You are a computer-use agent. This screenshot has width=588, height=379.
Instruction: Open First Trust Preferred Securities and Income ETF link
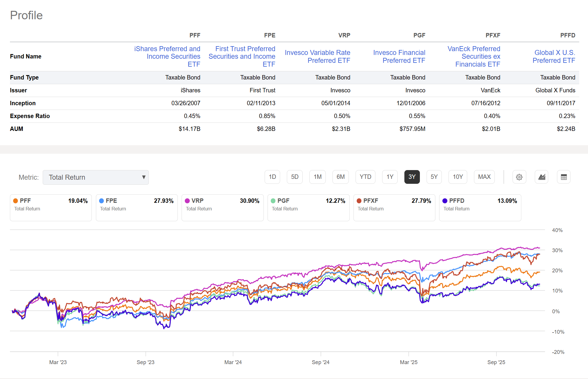pos(242,56)
